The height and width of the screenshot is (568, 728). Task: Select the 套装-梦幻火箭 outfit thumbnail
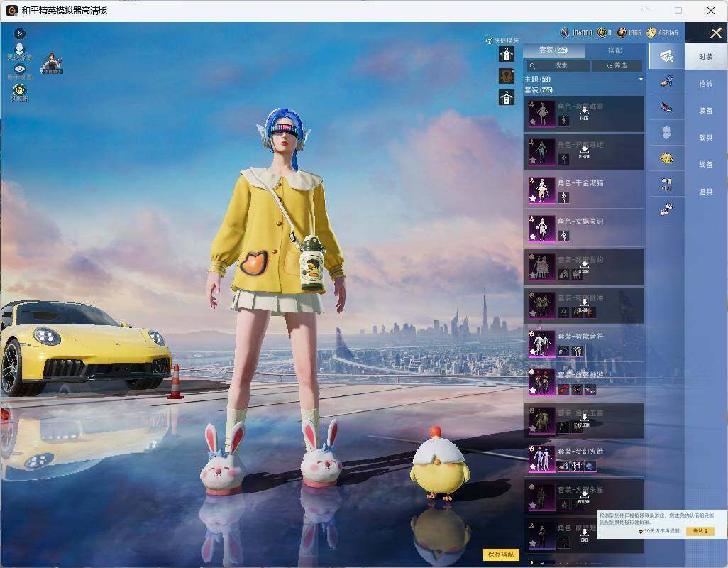coord(542,459)
